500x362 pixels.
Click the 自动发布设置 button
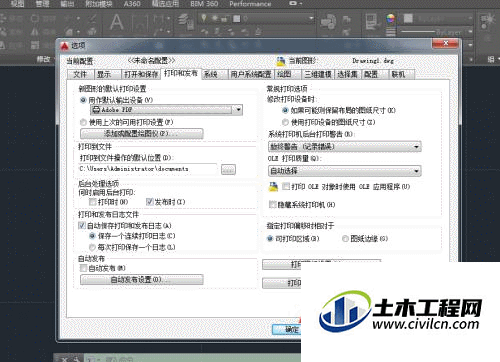tap(142, 280)
